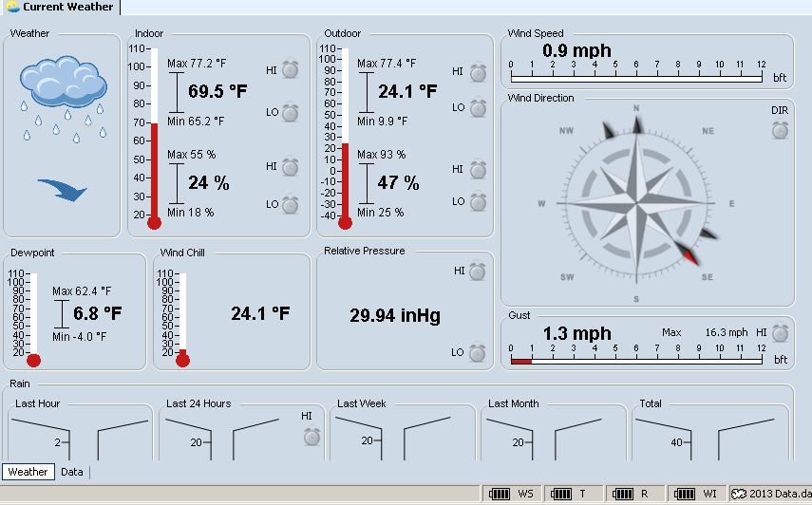Toggle the Outdoor humidity HI alarm
The width and height of the screenshot is (812, 505).
pyautogui.click(x=478, y=169)
